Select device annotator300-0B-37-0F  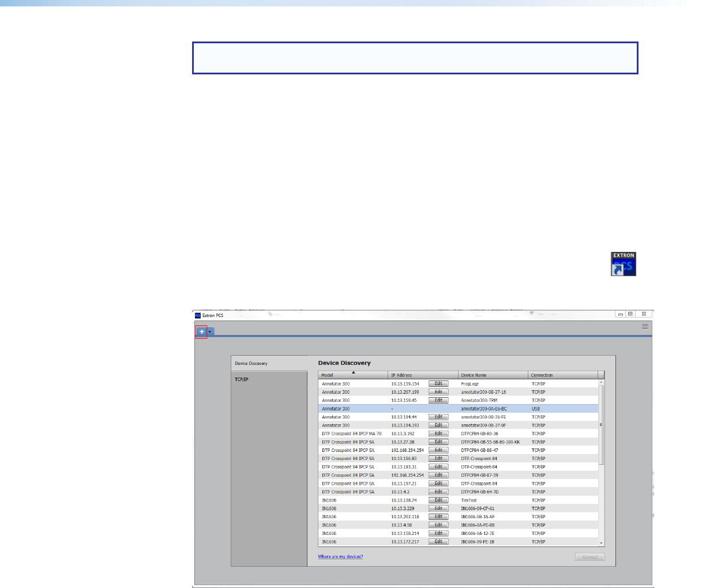click(483, 425)
